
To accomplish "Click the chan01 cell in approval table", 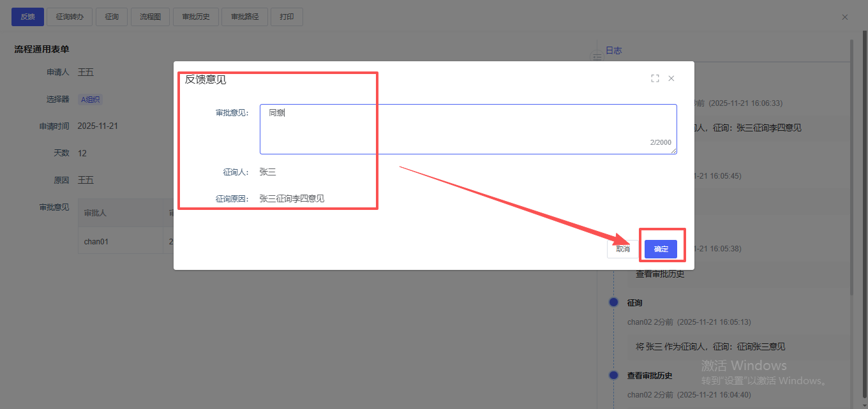I will coord(97,242).
